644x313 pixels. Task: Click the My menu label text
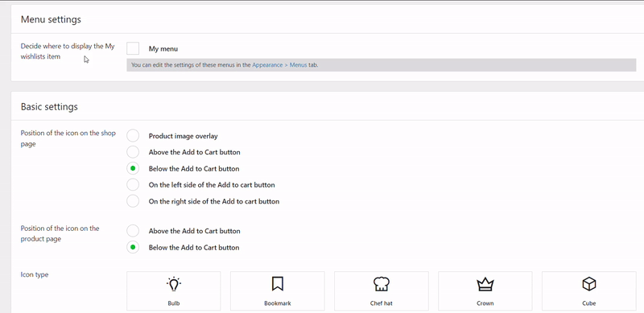[163, 48]
